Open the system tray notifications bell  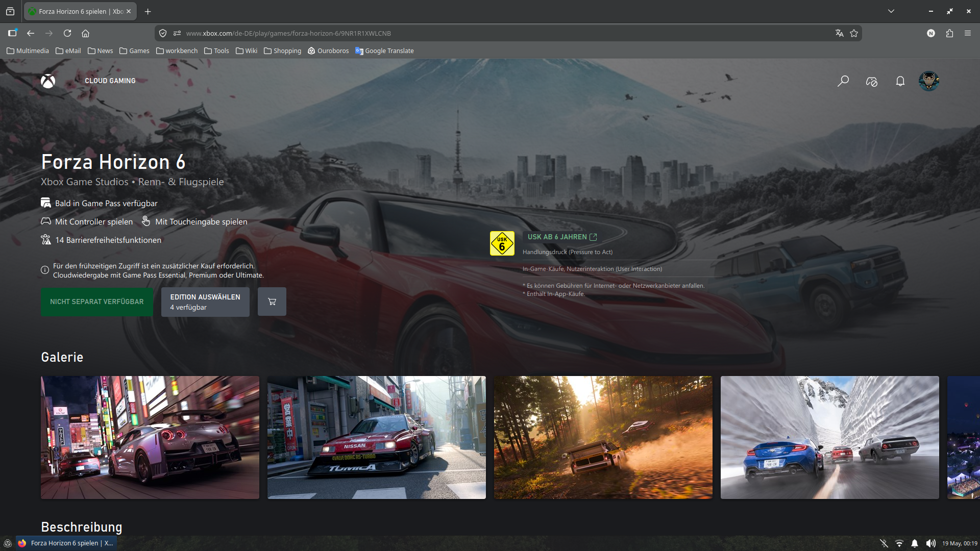tap(915, 543)
